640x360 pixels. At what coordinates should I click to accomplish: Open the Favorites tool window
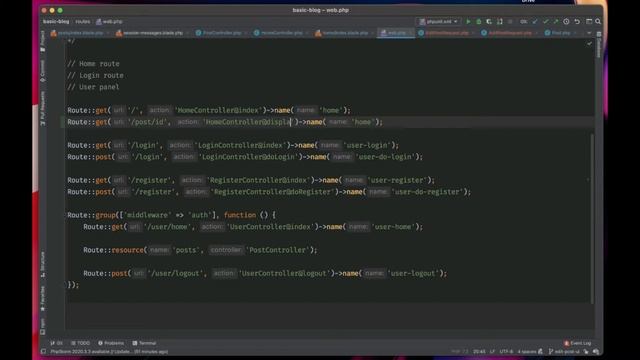tap(43, 298)
